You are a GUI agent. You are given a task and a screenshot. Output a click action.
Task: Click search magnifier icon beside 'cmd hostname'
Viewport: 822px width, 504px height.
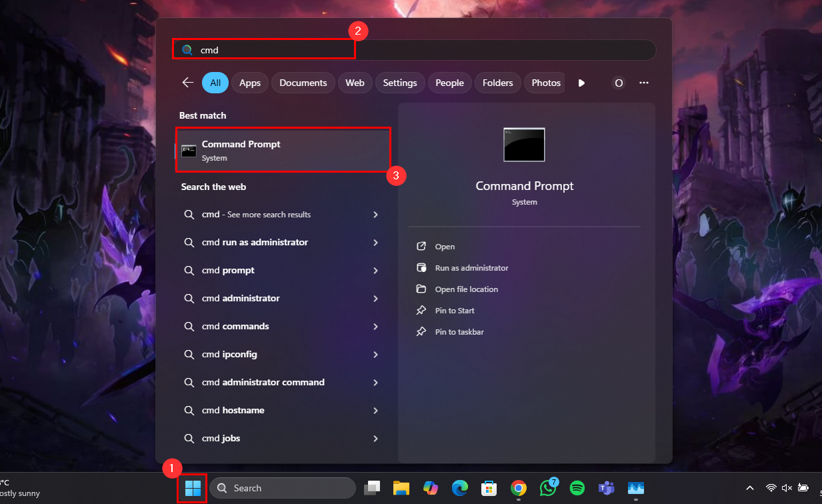189,411
